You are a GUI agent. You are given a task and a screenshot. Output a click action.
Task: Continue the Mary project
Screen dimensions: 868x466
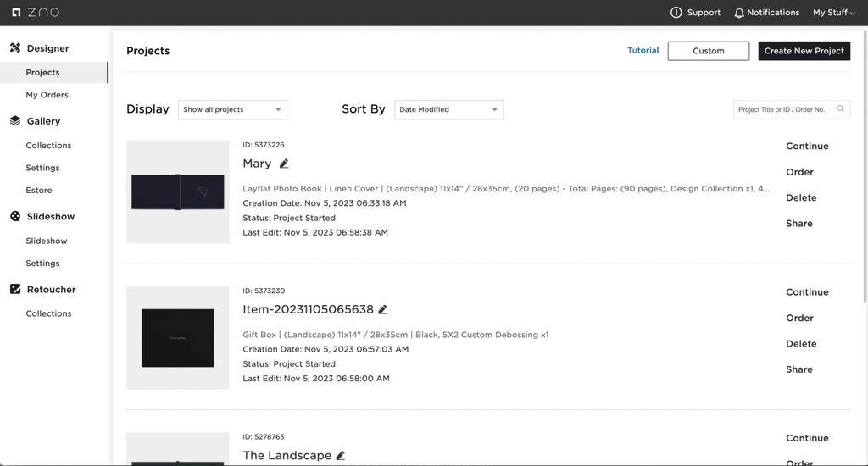[807, 146]
